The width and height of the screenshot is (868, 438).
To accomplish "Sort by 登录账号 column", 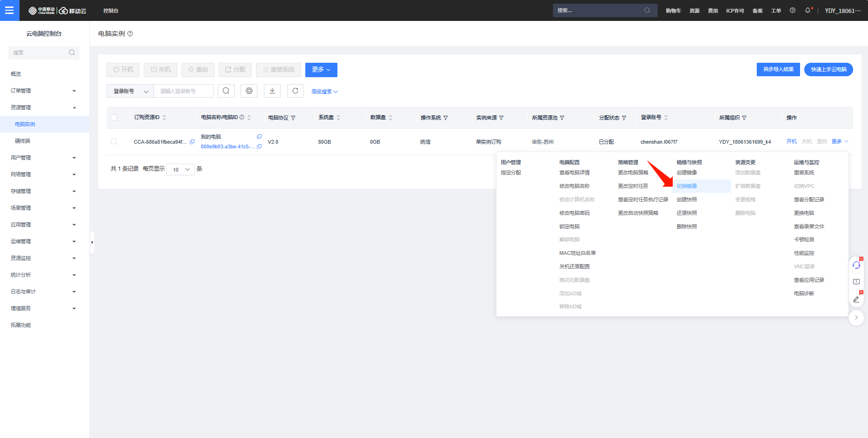I will coord(666,118).
